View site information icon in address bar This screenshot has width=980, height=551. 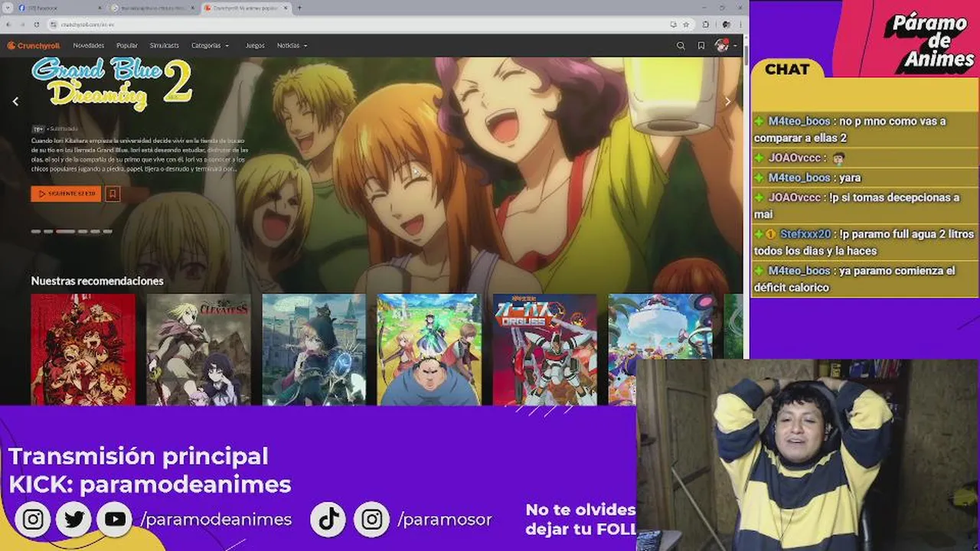pos(54,24)
